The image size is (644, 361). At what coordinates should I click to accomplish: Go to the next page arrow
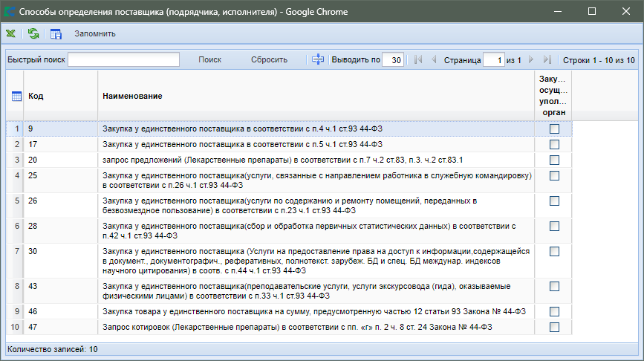(x=531, y=59)
